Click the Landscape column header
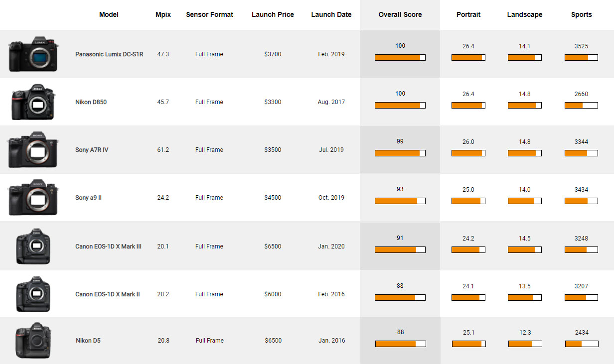614x364 pixels. click(524, 15)
